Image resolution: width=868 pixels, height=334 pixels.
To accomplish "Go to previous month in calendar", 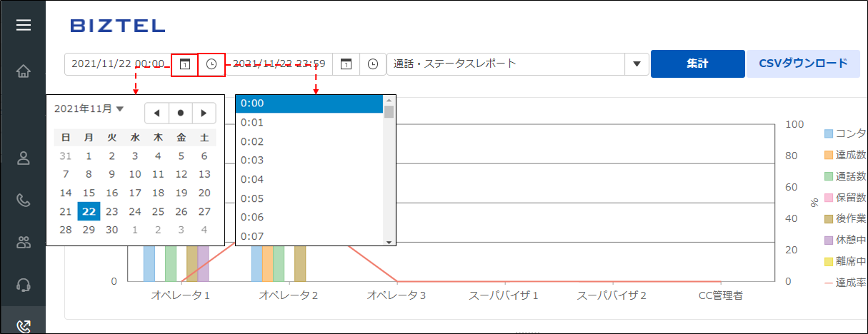I will tap(156, 113).
